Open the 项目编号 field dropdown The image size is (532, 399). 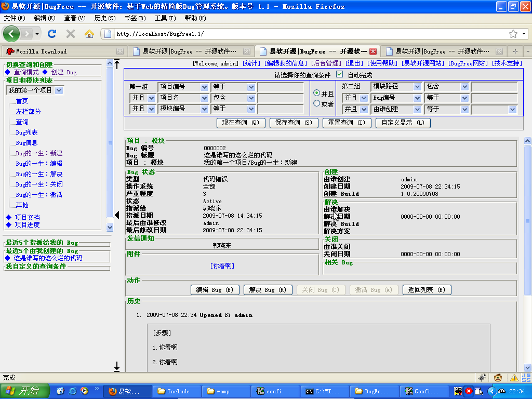[183, 87]
